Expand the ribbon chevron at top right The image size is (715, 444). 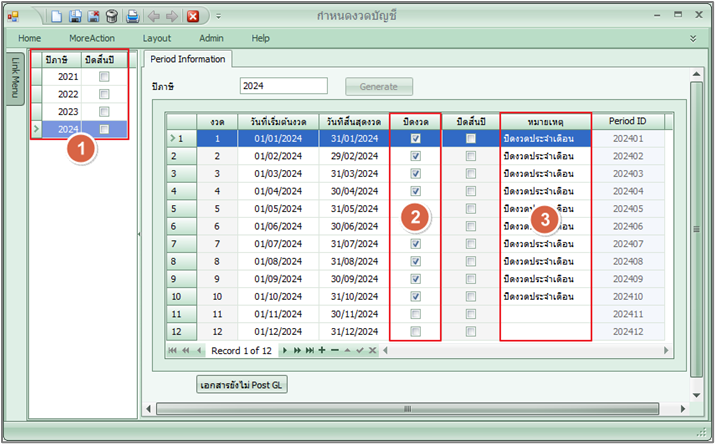(693, 38)
